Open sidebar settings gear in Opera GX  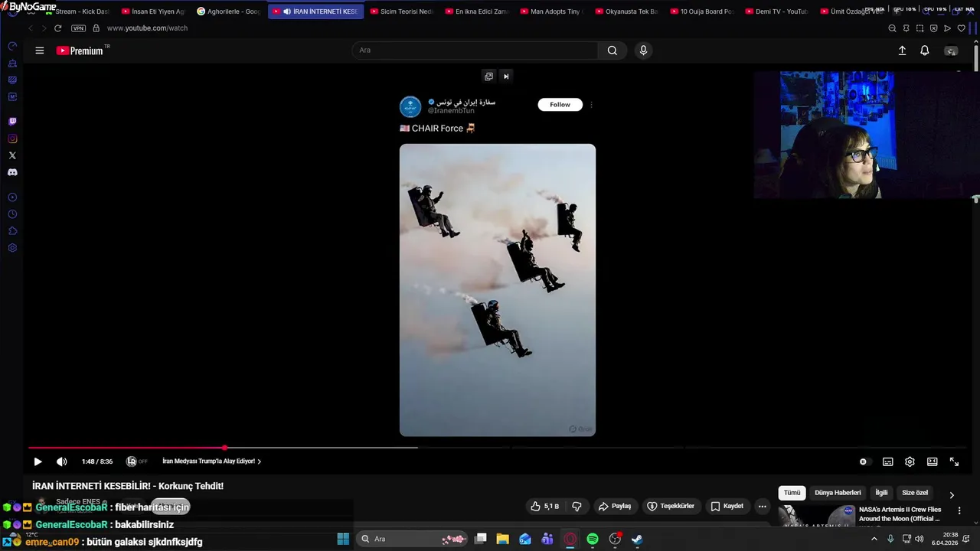(x=12, y=248)
